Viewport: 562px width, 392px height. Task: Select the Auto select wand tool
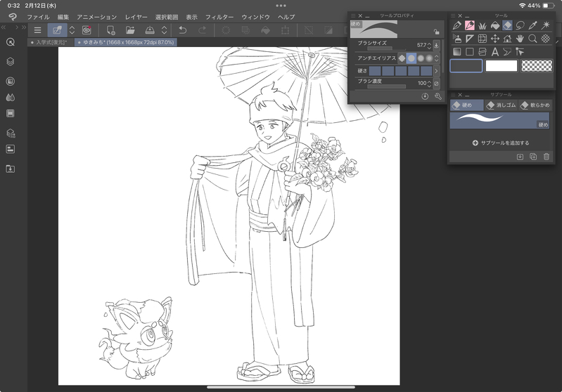point(546,25)
